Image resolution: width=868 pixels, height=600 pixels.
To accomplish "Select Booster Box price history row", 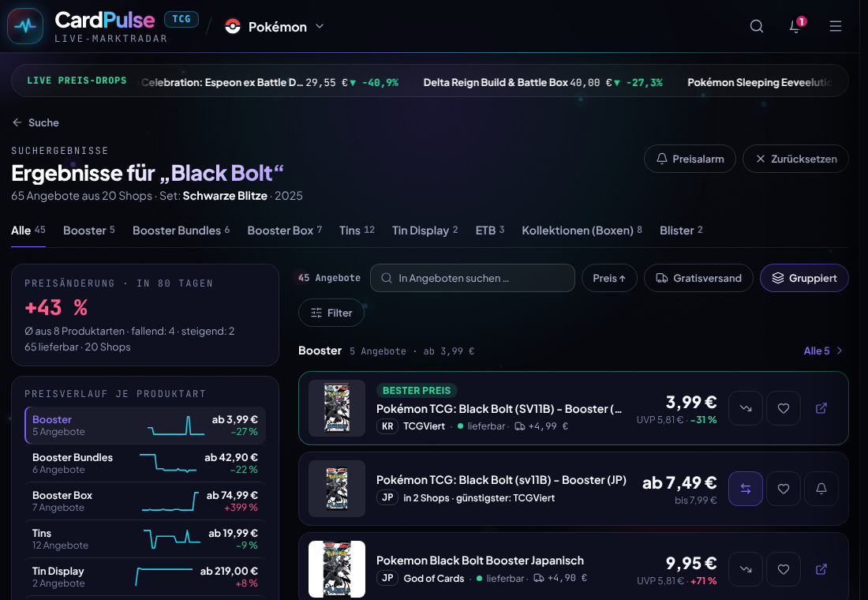I will (145, 501).
